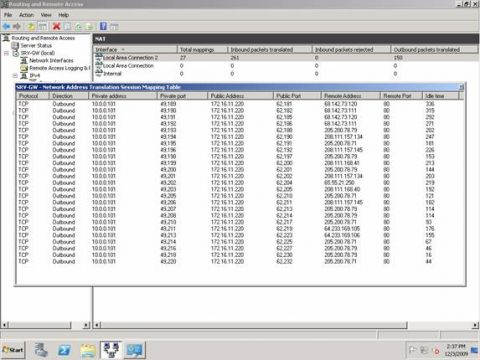Sort by Remote Address column header

pos(351,96)
